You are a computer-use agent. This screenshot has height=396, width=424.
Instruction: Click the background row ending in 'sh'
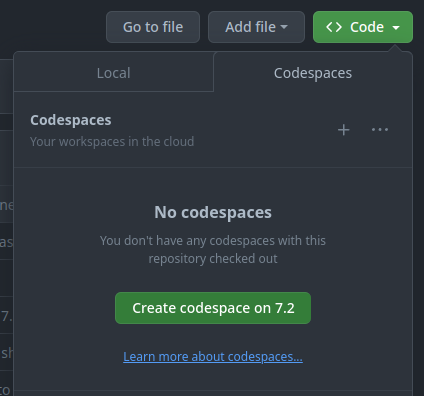[x=6, y=352]
